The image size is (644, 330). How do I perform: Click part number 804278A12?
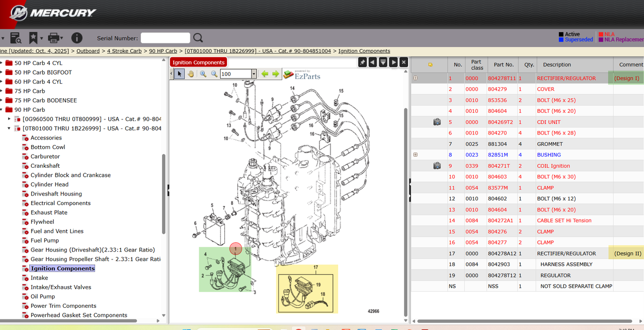pos(502,253)
